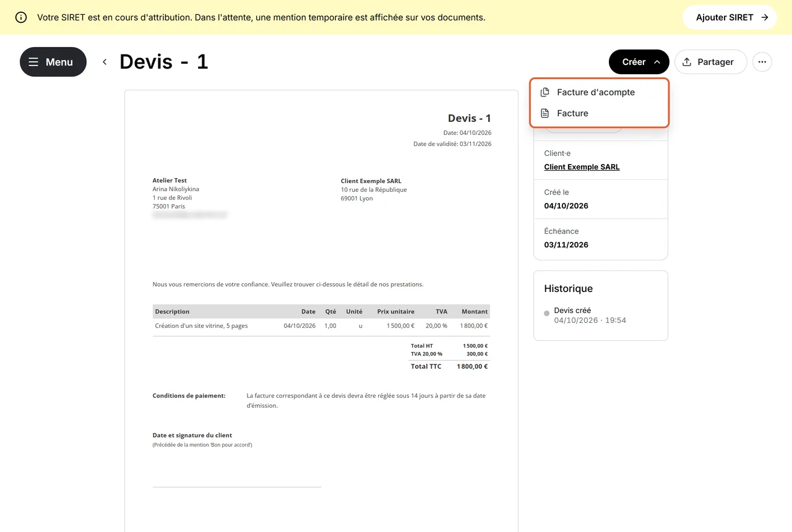Click Total TTC amount 1 800,00 €
Image resolution: width=792 pixels, height=532 pixels.
pyautogui.click(x=472, y=366)
